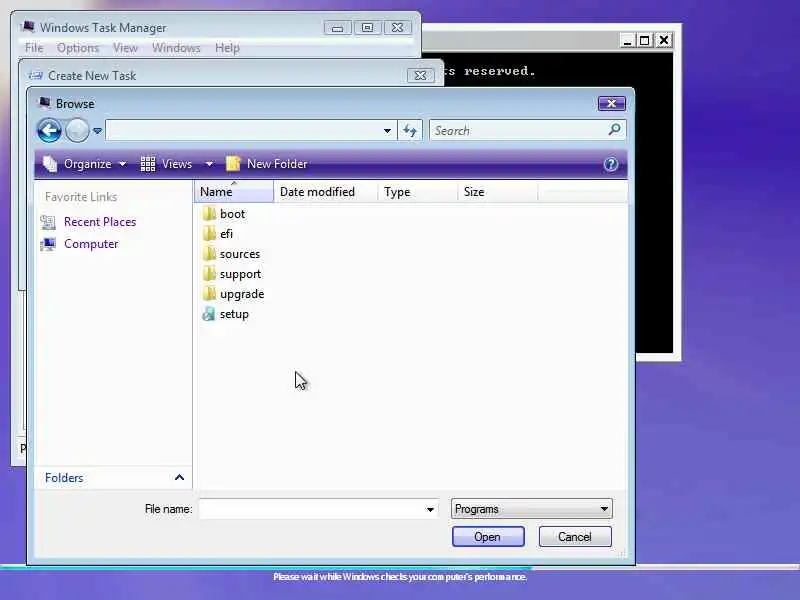Click the Organize toolbar icon

[50, 164]
